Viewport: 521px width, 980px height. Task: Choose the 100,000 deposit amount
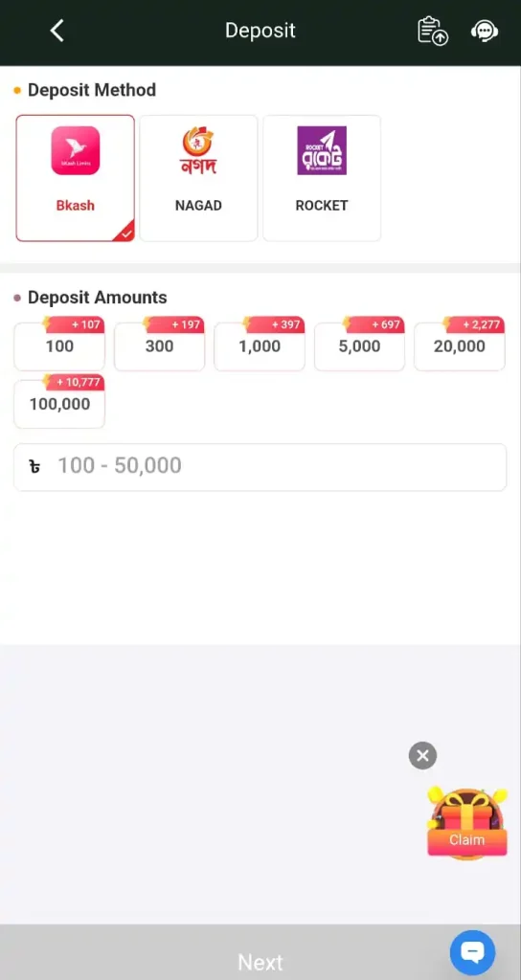point(59,404)
